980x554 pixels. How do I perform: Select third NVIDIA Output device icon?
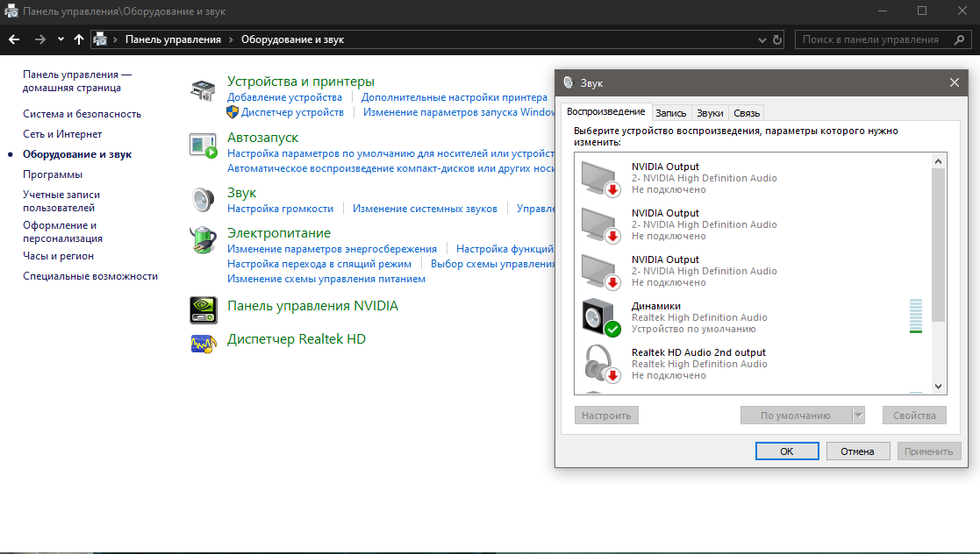(601, 271)
